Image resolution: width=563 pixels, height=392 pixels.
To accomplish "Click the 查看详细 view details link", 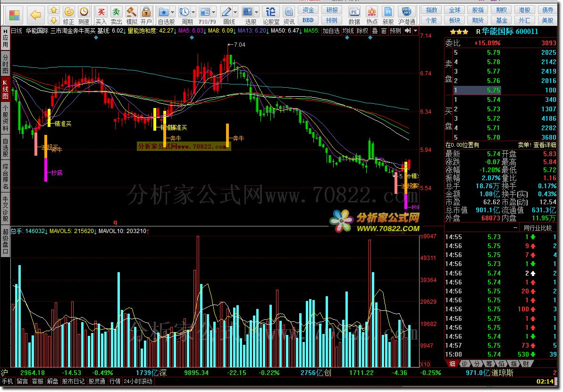I will click(x=545, y=145).
